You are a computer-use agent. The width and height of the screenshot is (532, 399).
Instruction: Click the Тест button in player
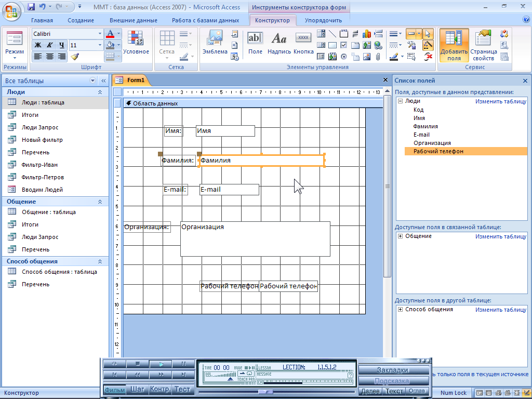click(x=182, y=390)
